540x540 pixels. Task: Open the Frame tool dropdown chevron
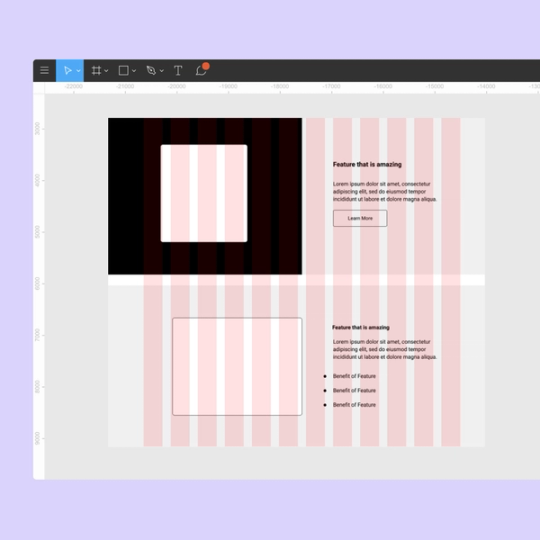click(x=106, y=71)
